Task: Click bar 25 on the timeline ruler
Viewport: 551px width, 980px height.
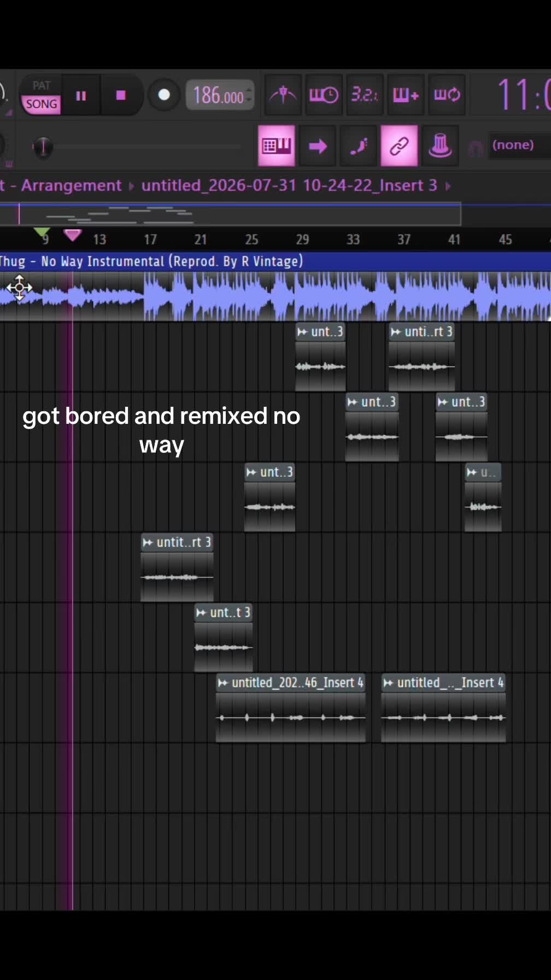Action: [251, 240]
